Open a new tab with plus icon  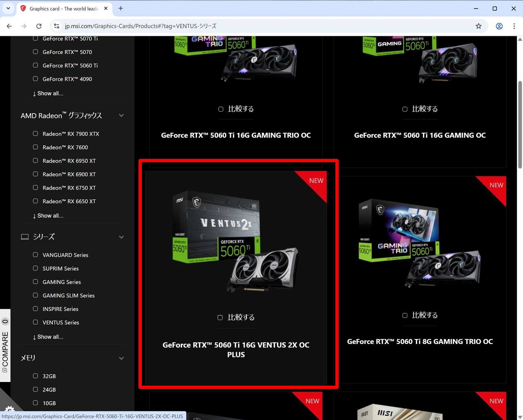tap(121, 8)
